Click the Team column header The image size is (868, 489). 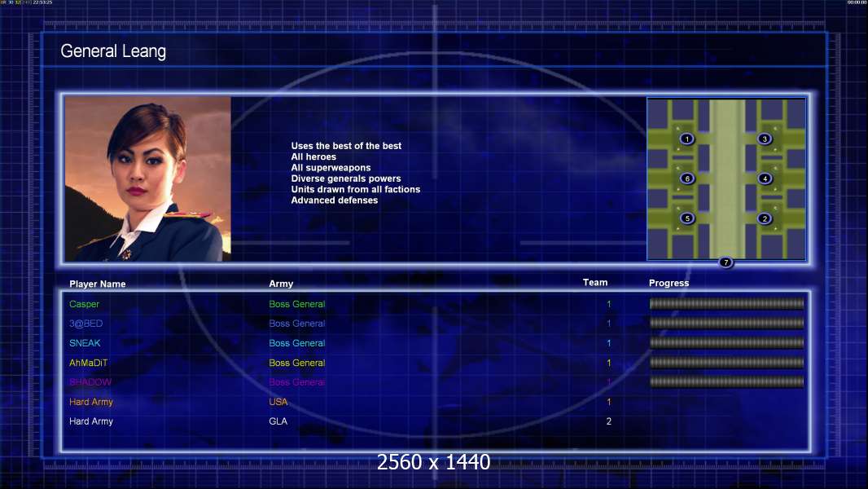[x=595, y=283]
